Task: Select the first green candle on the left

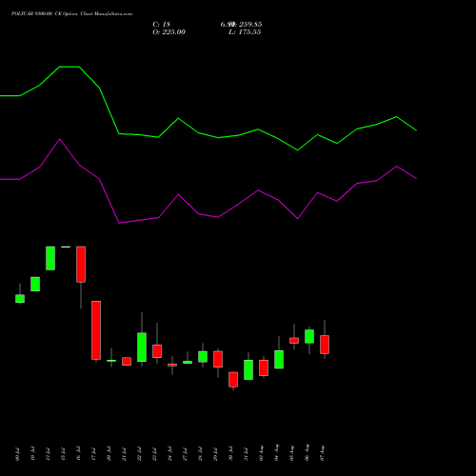Action: [x=20, y=299]
